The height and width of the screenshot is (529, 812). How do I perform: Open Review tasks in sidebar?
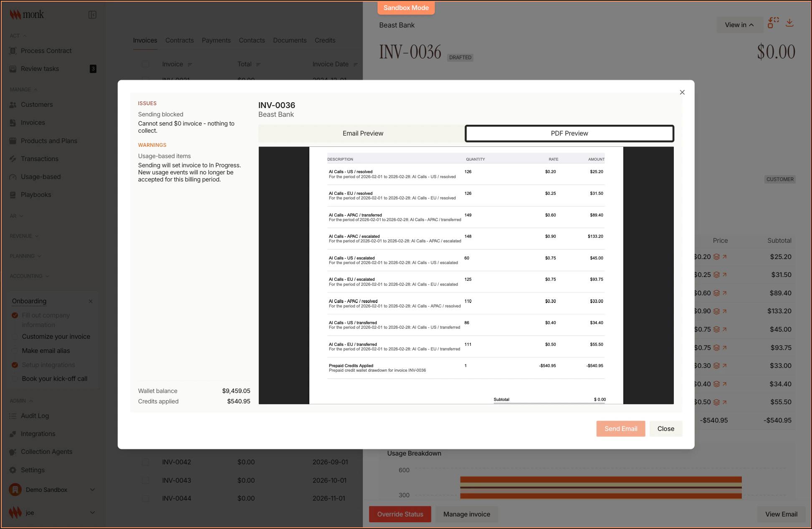(x=53, y=69)
